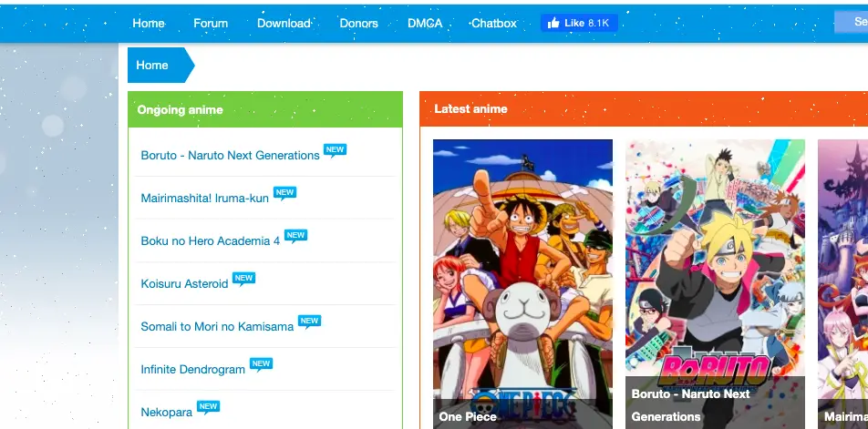Click the Boruto poster caption title

tap(690, 405)
